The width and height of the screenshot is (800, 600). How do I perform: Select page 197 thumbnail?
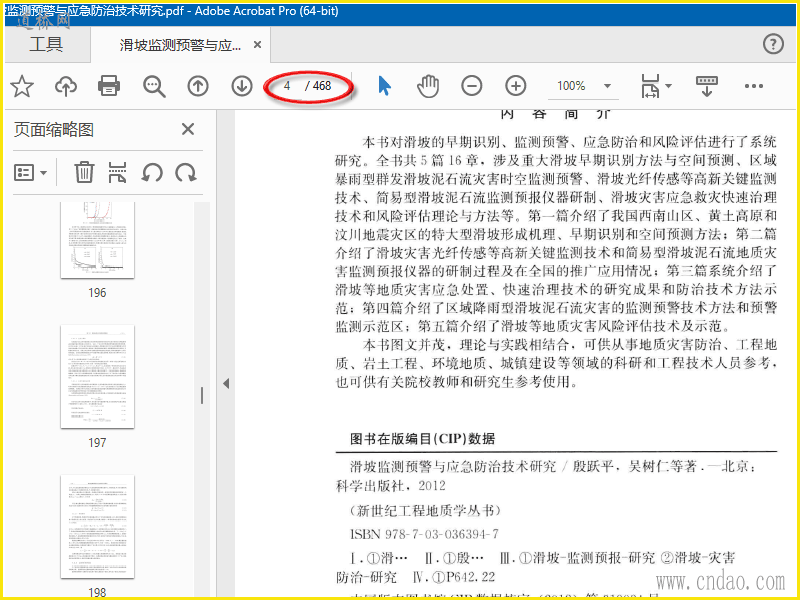coord(97,377)
